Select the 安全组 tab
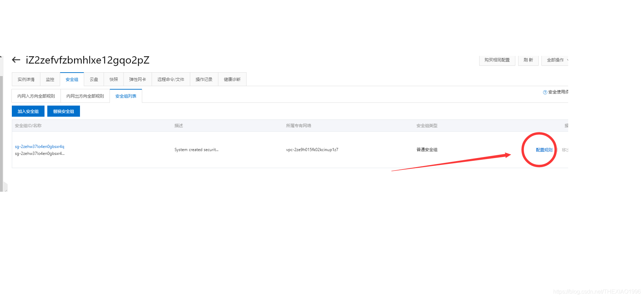 coord(72,80)
